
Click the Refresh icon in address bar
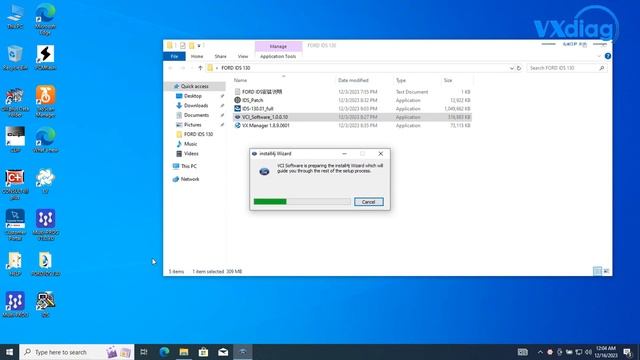pyautogui.click(x=519, y=68)
